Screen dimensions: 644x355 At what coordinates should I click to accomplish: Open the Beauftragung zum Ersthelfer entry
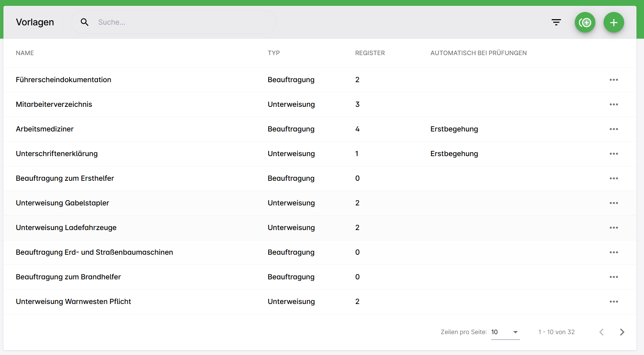coord(65,178)
